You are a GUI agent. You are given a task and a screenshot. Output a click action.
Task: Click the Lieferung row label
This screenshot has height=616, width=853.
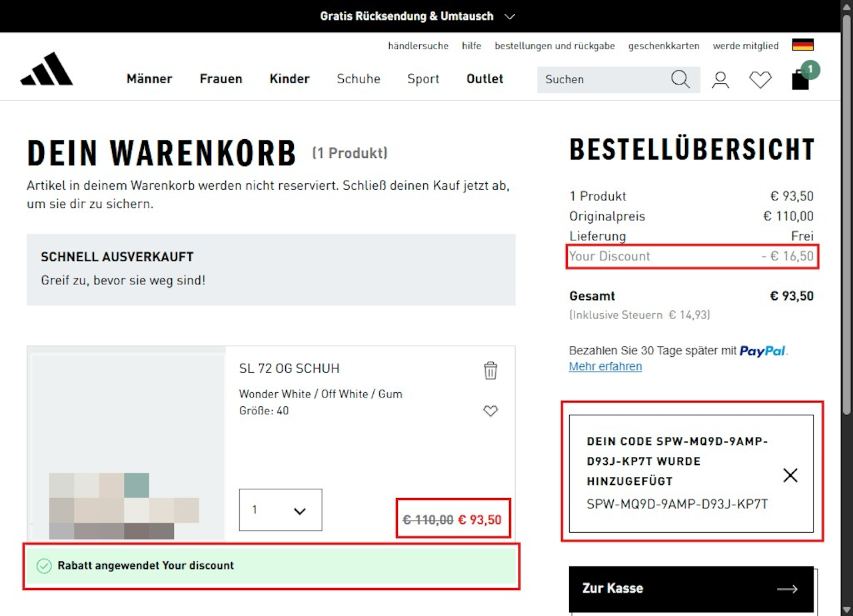[598, 236]
